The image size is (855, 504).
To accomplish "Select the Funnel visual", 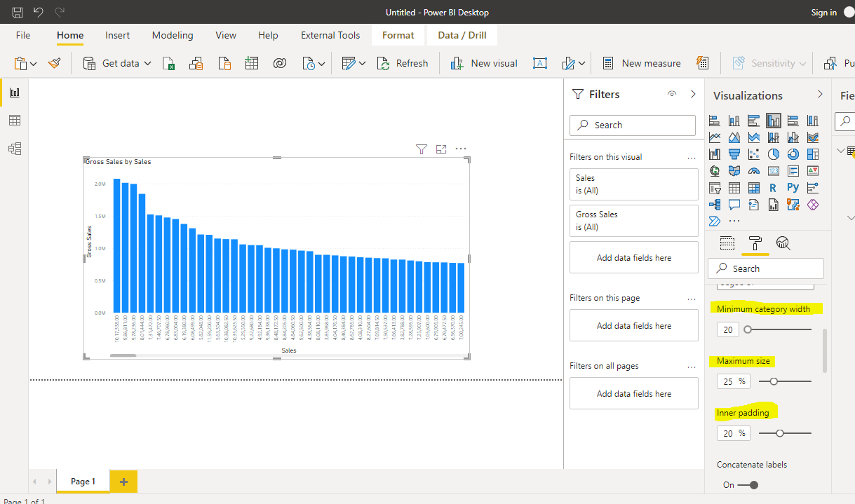I will click(x=734, y=154).
